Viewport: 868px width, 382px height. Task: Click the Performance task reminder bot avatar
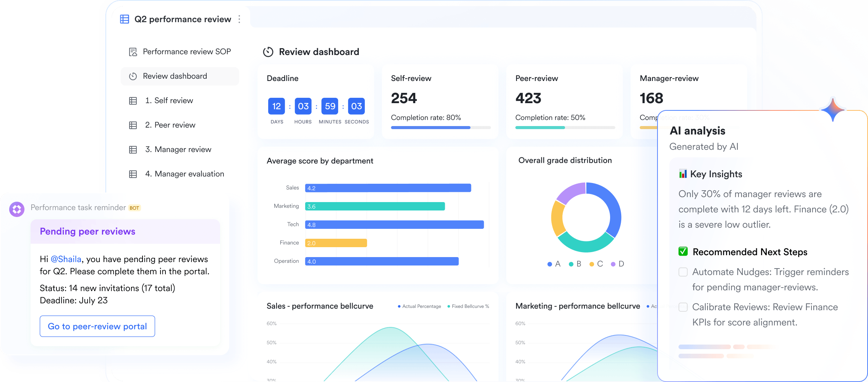17,209
